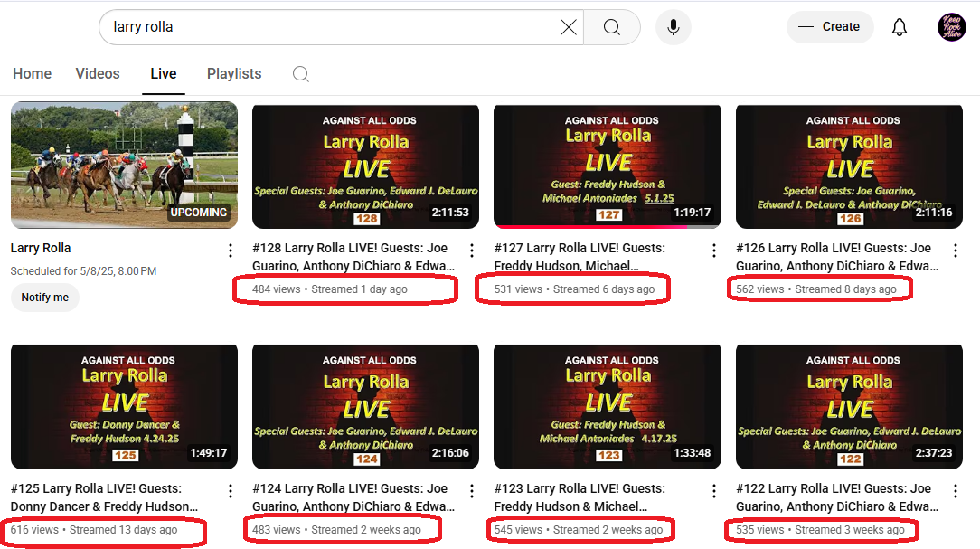Click "562 views • Streamed 8 days ago"
980x549 pixels.
coord(816,289)
